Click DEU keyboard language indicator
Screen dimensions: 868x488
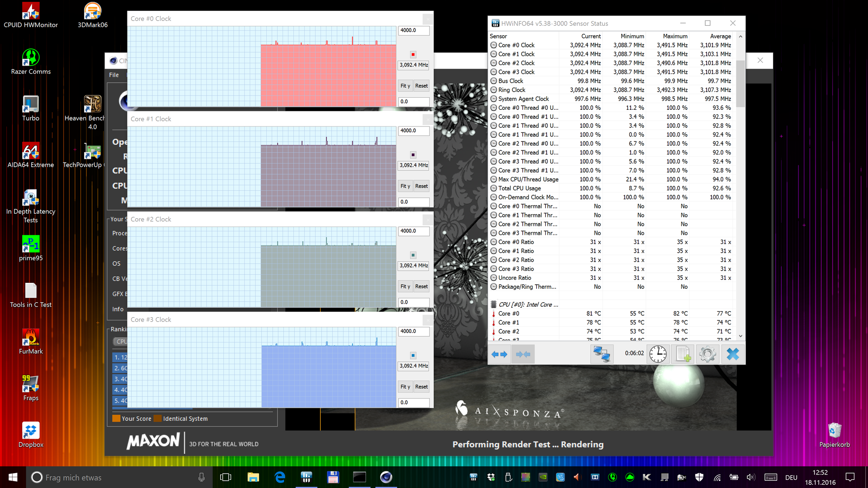click(791, 477)
